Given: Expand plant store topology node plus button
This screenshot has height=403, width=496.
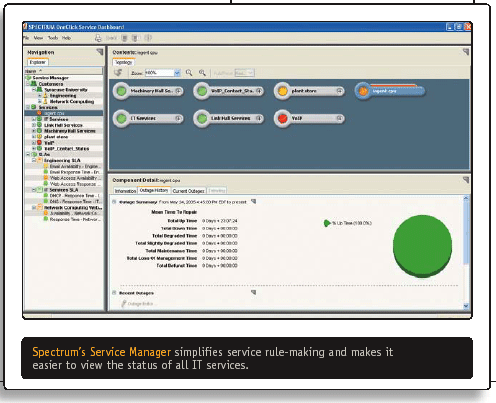Looking at the screenshot, I should (339, 91).
